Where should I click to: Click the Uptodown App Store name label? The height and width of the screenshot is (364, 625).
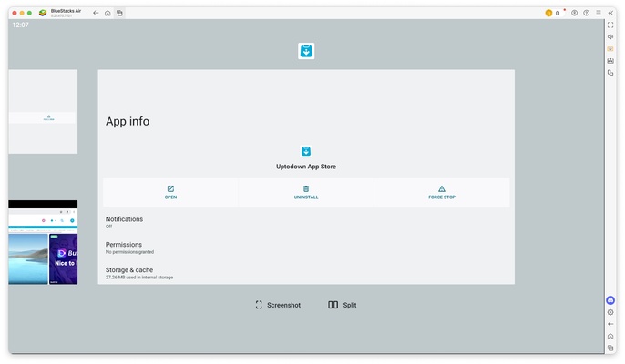click(x=306, y=167)
